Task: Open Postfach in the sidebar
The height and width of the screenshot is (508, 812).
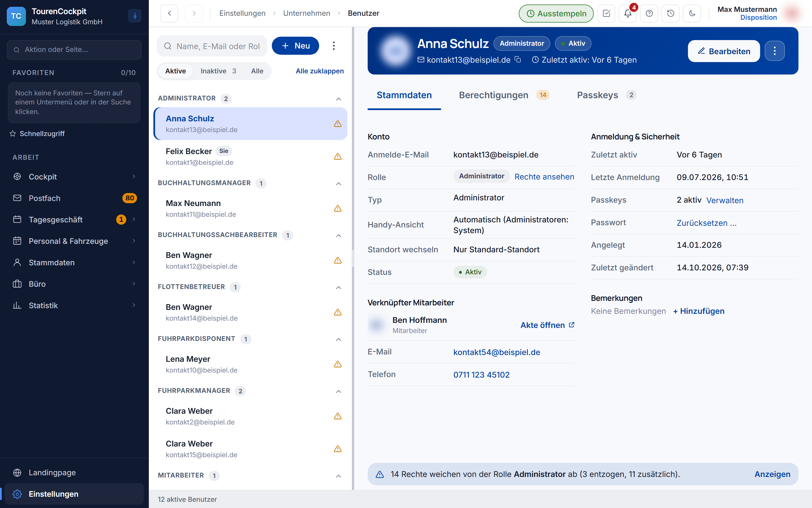Action: point(74,198)
